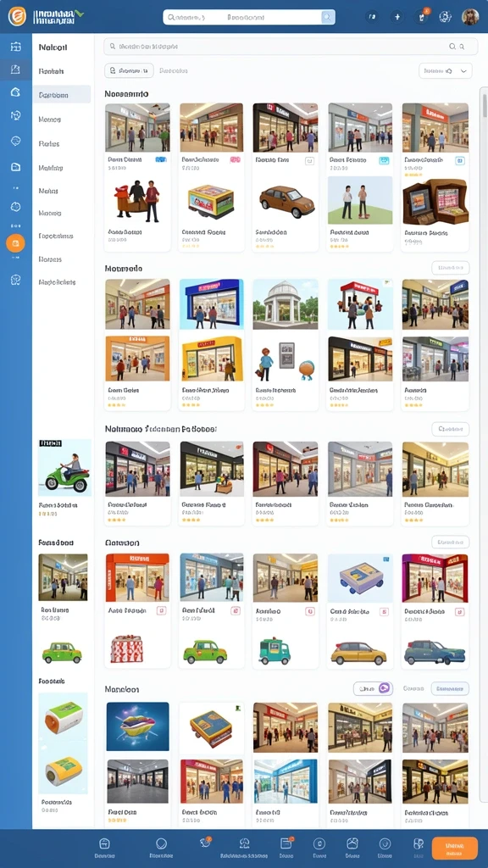The image size is (488, 868).
Task: Open the header icon with the orange notification badge
Action: [422, 17]
